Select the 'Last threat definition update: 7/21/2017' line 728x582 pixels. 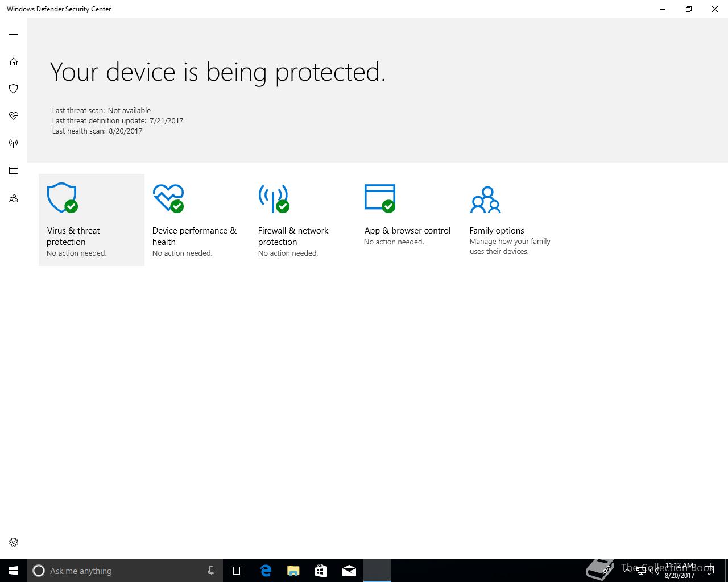coord(118,121)
